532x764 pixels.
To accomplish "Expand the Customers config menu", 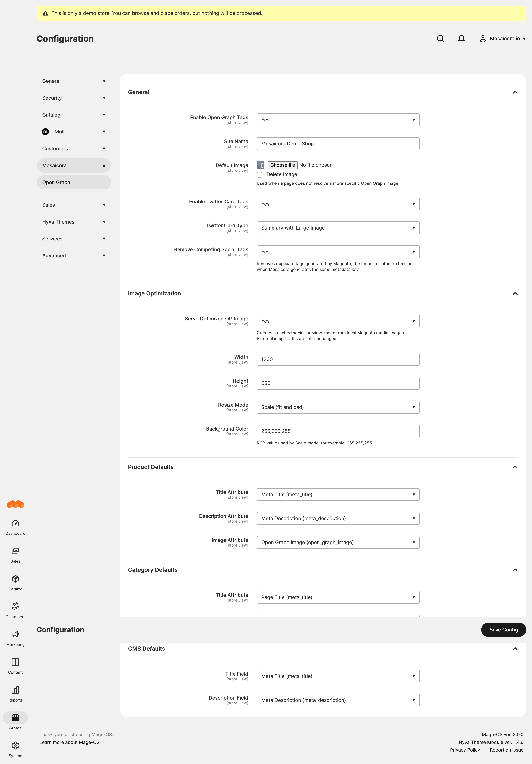I will point(74,149).
